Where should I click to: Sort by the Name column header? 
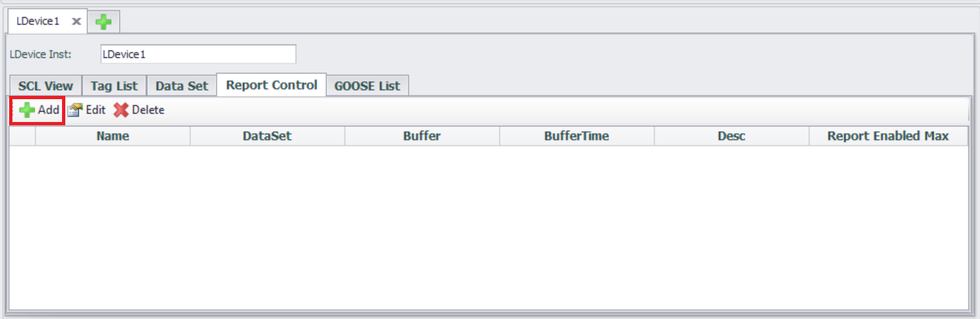pos(112,136)
